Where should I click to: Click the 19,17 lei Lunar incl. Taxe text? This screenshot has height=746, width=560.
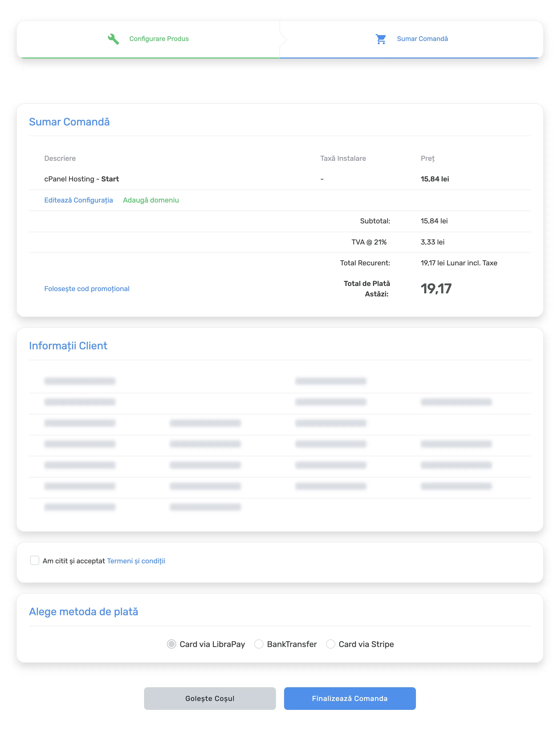point(459,263)
